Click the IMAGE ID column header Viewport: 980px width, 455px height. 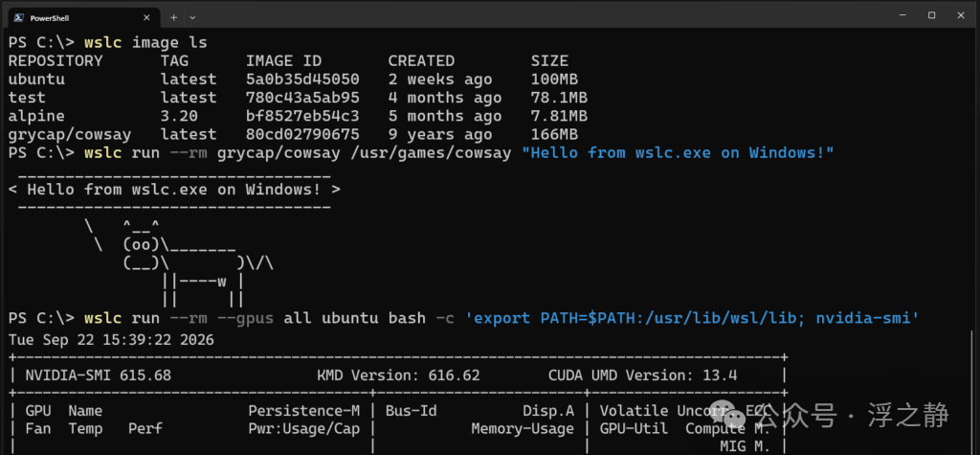point(283,61)
